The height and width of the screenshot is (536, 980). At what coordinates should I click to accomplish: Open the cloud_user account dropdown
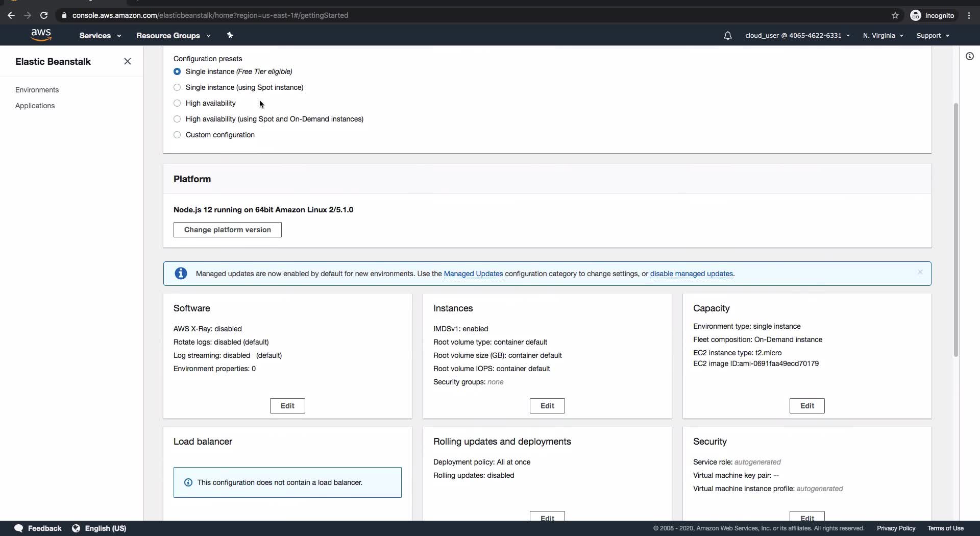click(797, 36)
